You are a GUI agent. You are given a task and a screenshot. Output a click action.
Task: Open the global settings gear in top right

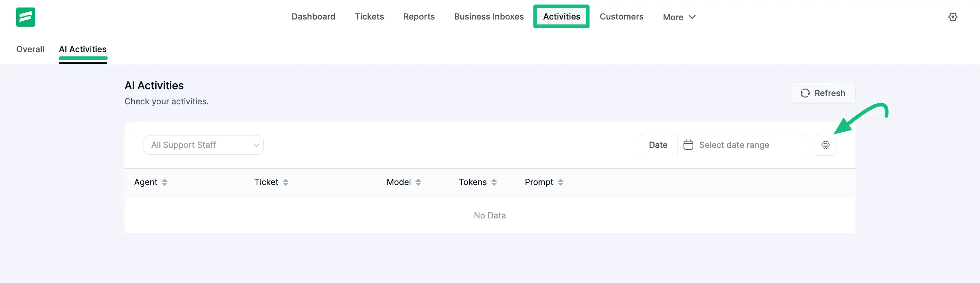(953, 17)
